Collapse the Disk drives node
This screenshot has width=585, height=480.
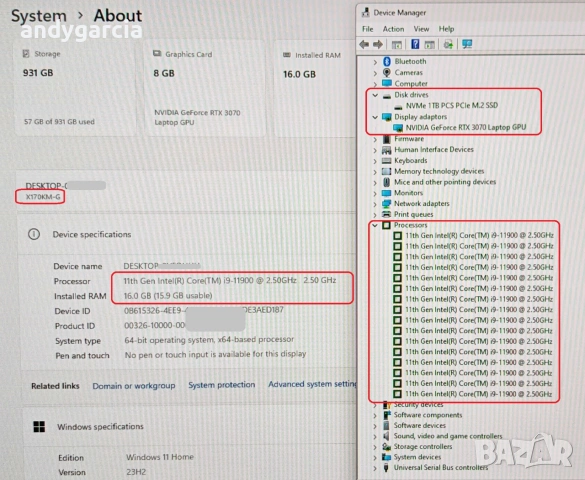(375, 95)
